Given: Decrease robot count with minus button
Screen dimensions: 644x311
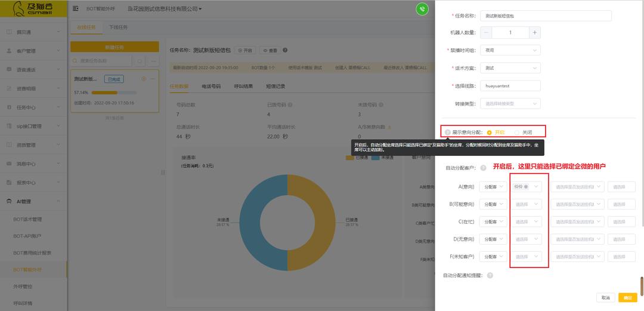Looking at the screenshot, I should tap(486, 32).
